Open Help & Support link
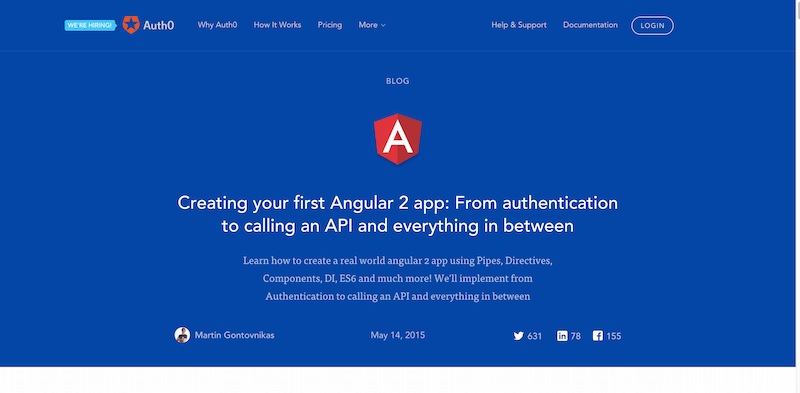This screenshot has width=800, height=393. (x=519, y=25)
